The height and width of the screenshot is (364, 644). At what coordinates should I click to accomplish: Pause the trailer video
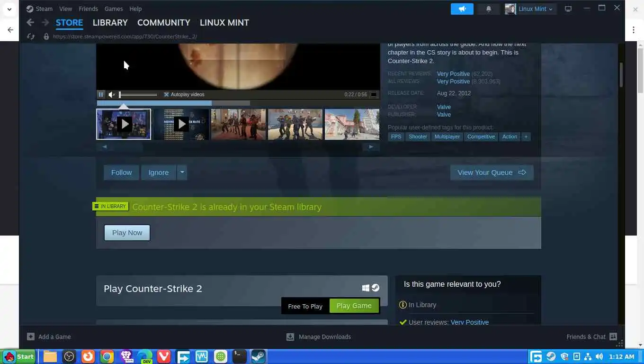(x=101, y=94)
